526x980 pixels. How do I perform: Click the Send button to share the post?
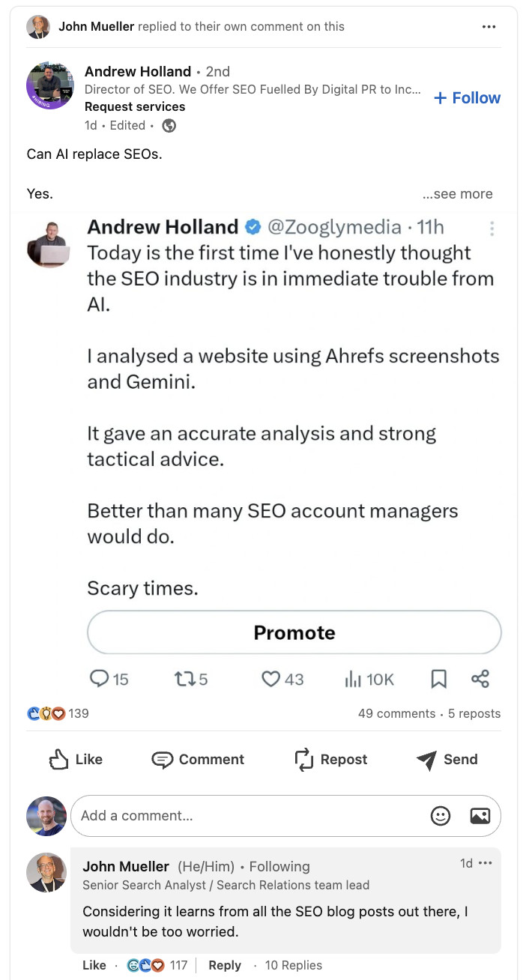[447, 759]
